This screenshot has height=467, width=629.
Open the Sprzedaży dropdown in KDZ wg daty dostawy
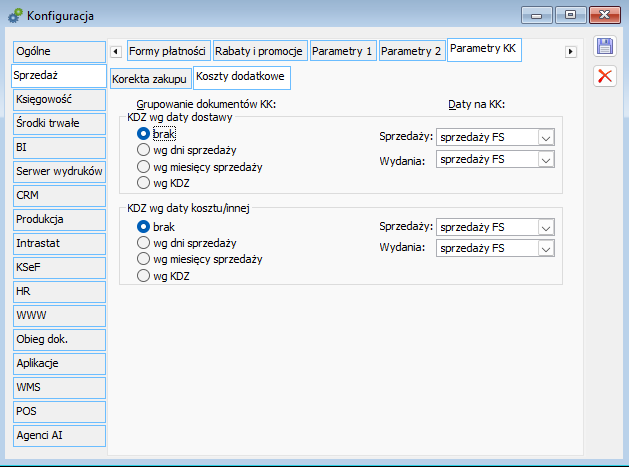click(545, 138)
